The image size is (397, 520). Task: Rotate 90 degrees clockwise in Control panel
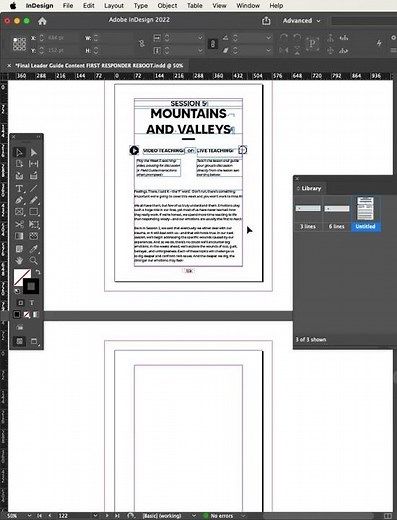point(284,38)
